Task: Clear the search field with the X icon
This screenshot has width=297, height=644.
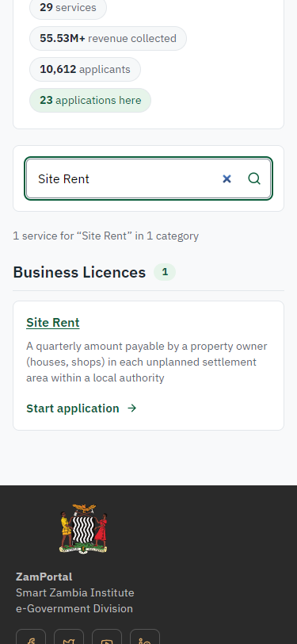Action: 227,178
